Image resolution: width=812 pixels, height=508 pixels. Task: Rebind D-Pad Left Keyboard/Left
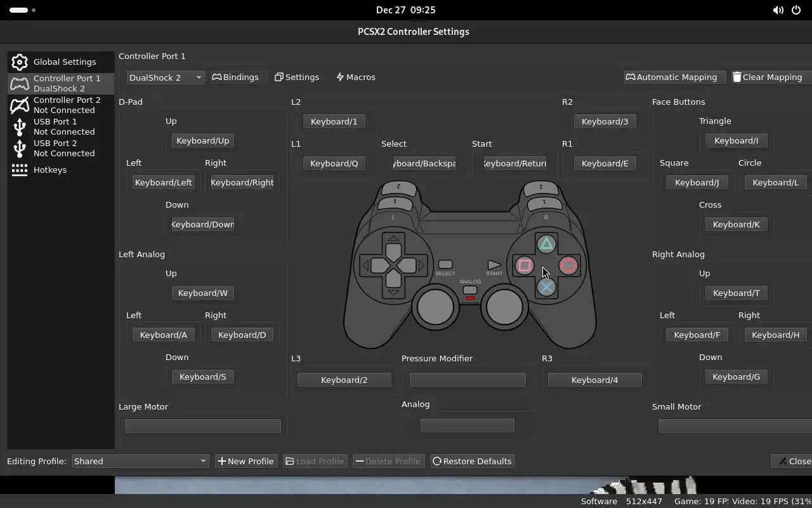click(164, 182)
